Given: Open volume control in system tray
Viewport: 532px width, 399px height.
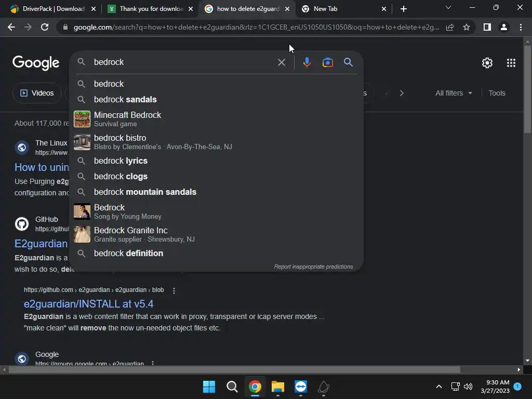Looking at the screenshot, I should pyautogui.click(x=468, y=387).
